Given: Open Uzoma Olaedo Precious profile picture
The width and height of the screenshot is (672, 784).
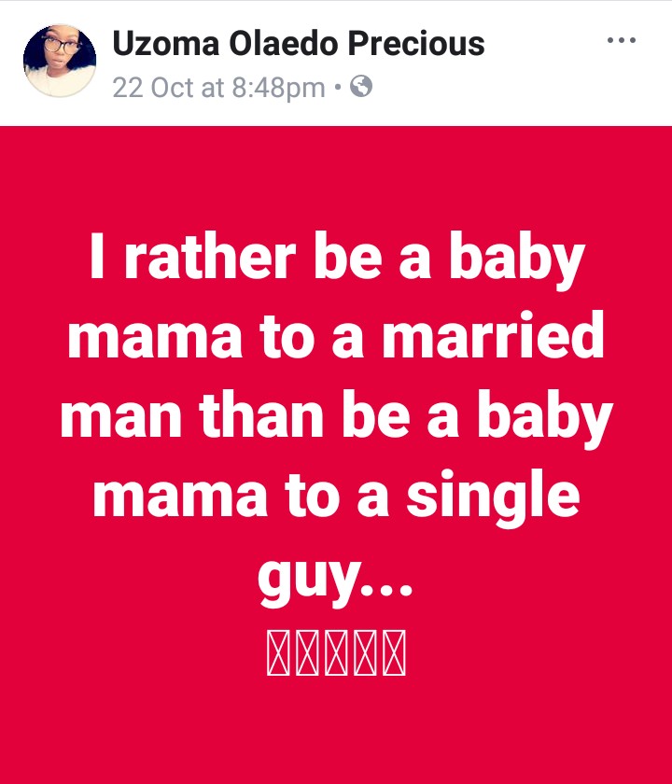Looking at the screenshot, I should (60, 61).
